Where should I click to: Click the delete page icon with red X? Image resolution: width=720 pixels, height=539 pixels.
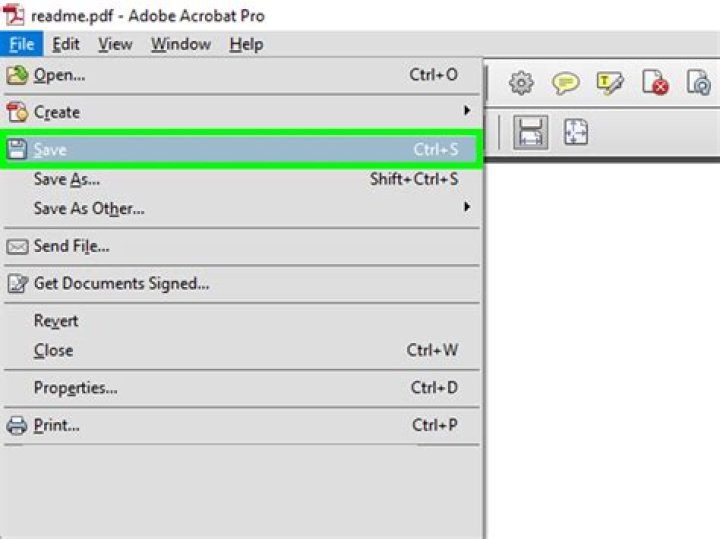[x=655, y=84]
